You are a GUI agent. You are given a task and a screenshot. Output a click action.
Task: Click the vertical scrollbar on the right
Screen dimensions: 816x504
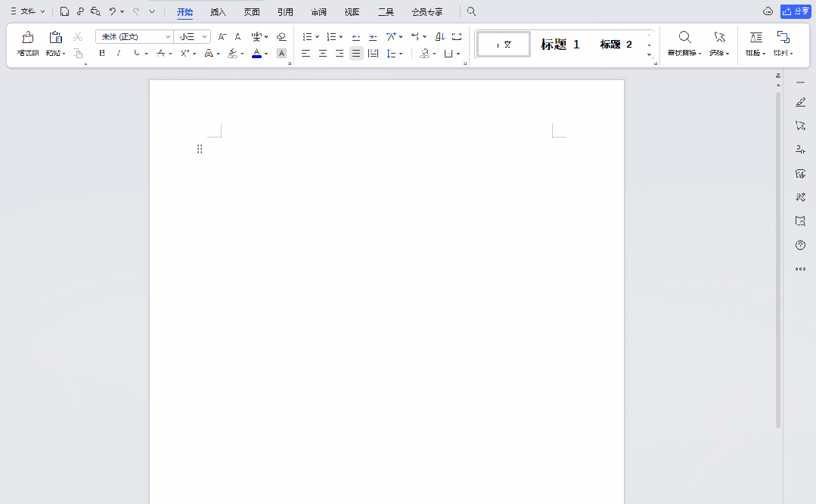[778, 257]
